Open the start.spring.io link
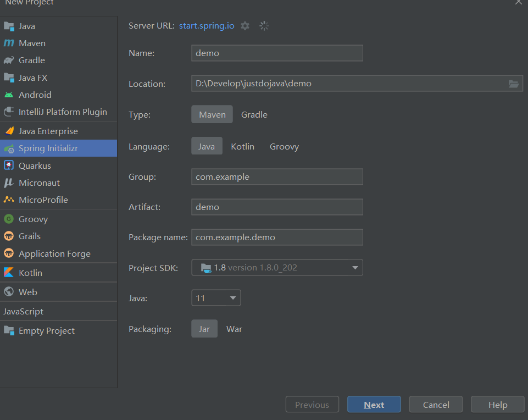This screenshot has height=420, width=528. (207, 26)
